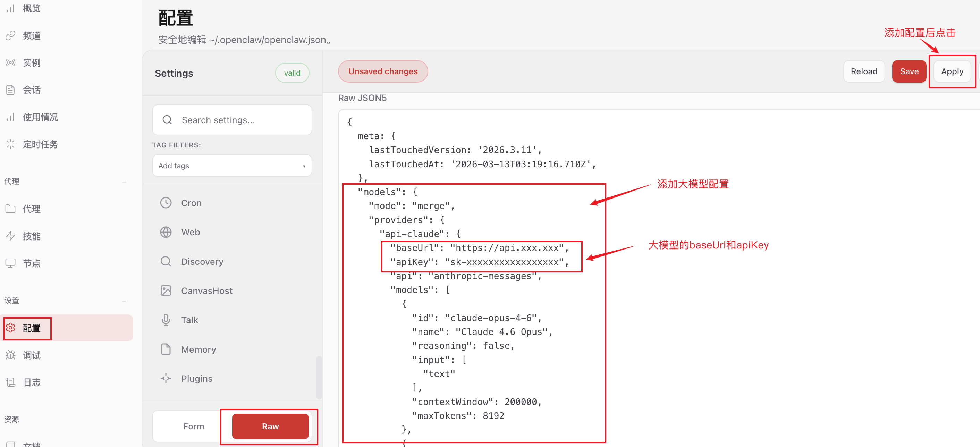The width and height of the screenshot is (980, 447).
Task: Select the 实例 broadcast icon
Action: 10,62
